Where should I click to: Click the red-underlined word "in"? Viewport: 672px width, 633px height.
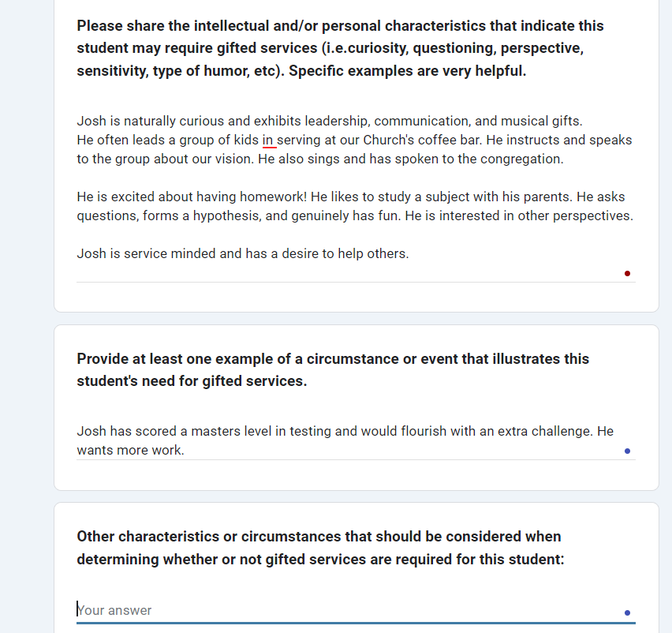coord(269,140)
